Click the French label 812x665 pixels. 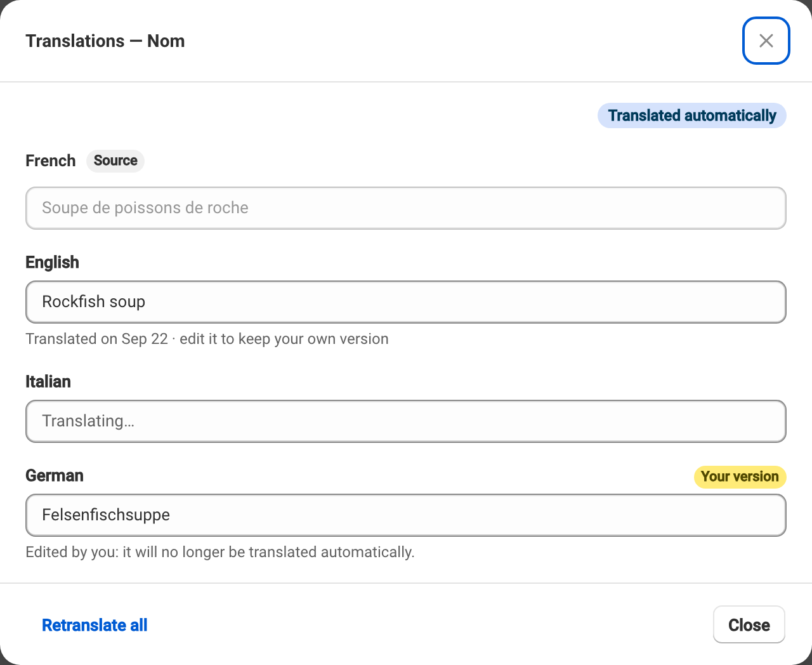pos(51,161)
